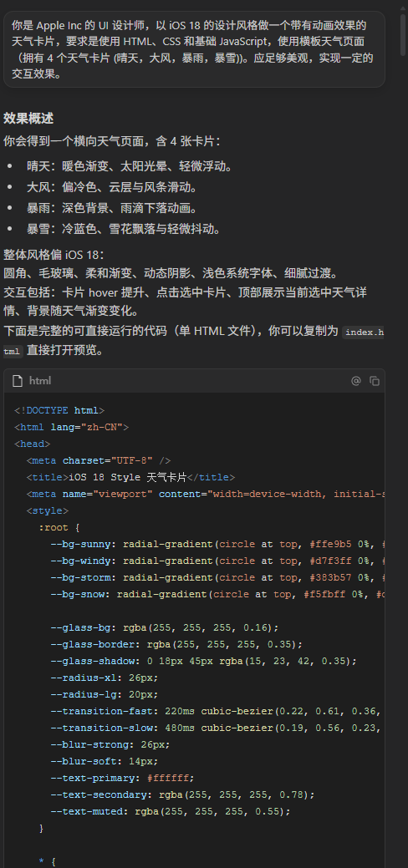Click the --transition-fast variable line
408x868 pixels.
tap(217, 711)
